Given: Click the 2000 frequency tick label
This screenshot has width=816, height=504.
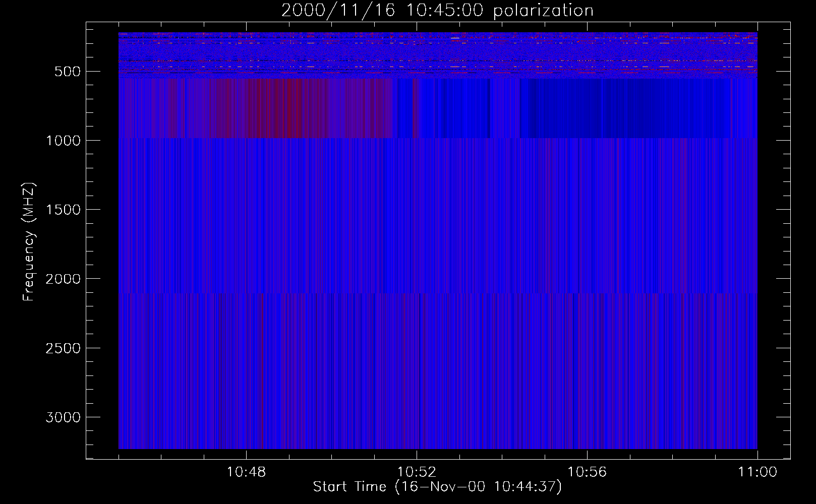Looking at the screenshot, I should click(63, 279).
